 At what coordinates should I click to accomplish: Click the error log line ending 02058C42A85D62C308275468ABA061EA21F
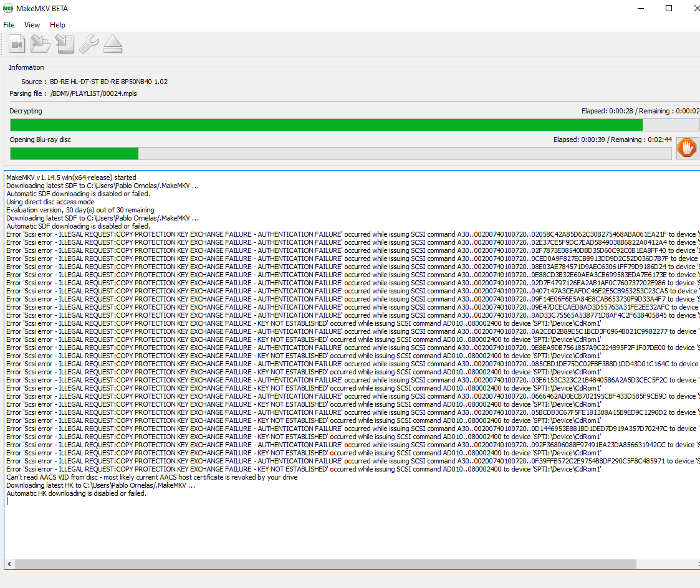coord(353,234)
